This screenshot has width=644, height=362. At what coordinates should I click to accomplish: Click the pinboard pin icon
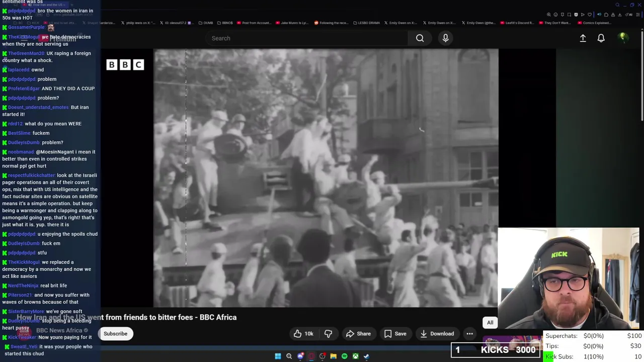[x=562, y=15]
